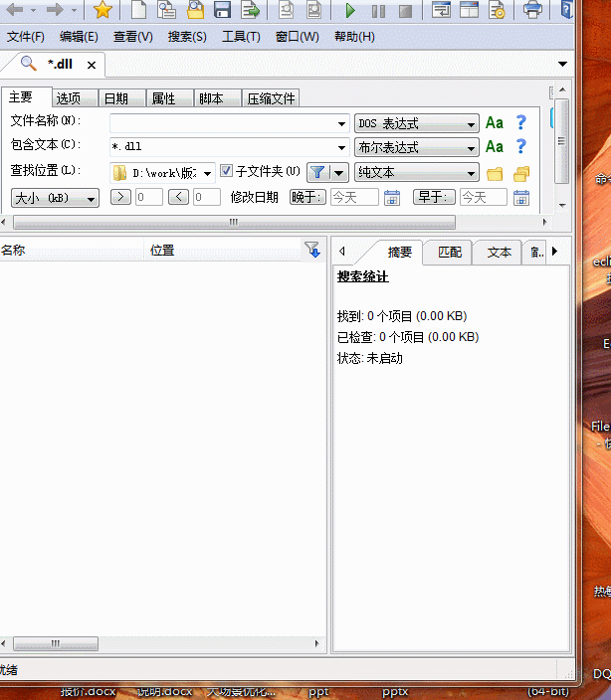Toggle the 子文件夹 checkbox
The image size is (611, 700).
227,171
